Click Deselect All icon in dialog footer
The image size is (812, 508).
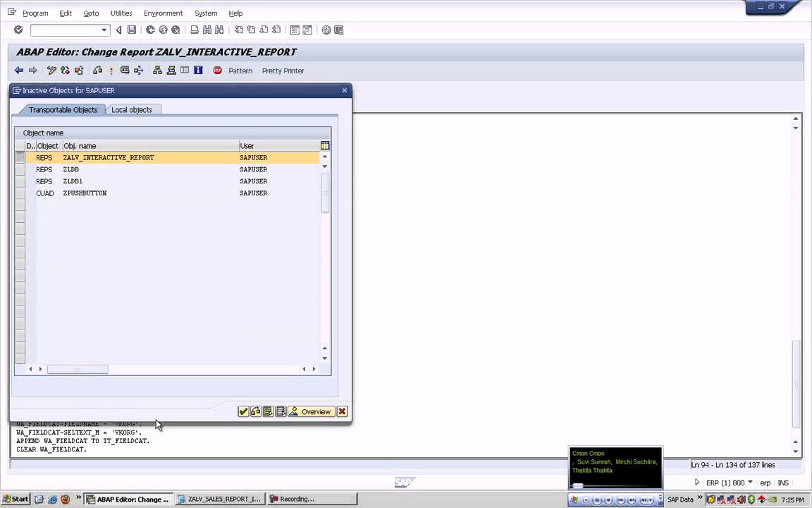281,411
